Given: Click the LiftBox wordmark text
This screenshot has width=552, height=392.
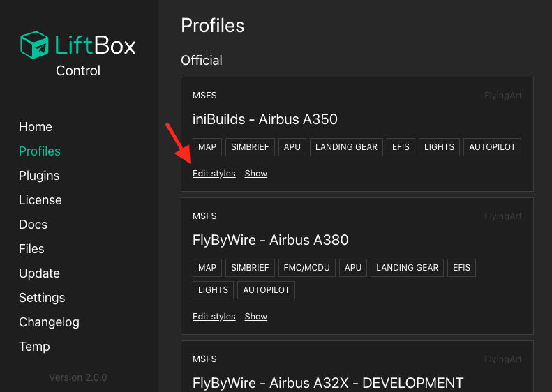Looking at the screenshot, I should [95, 45].
